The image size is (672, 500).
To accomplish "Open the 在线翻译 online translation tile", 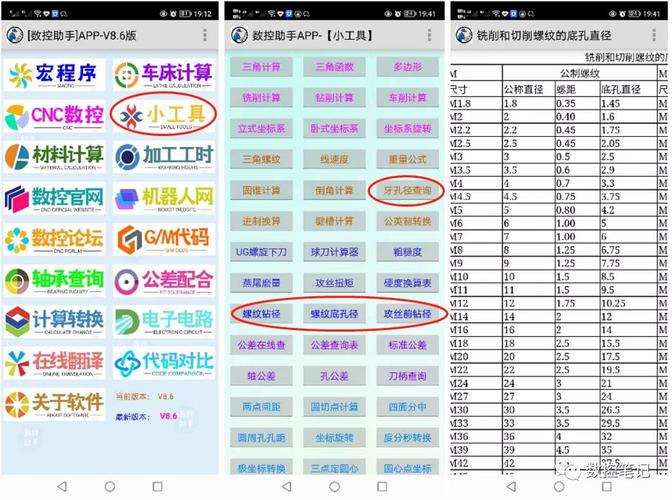I will coord(54,363).
